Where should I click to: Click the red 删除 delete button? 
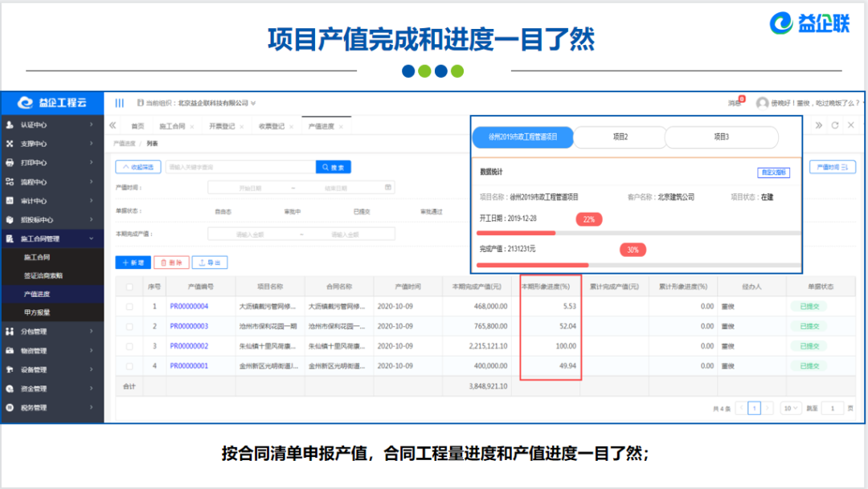[x=172, y=263]
